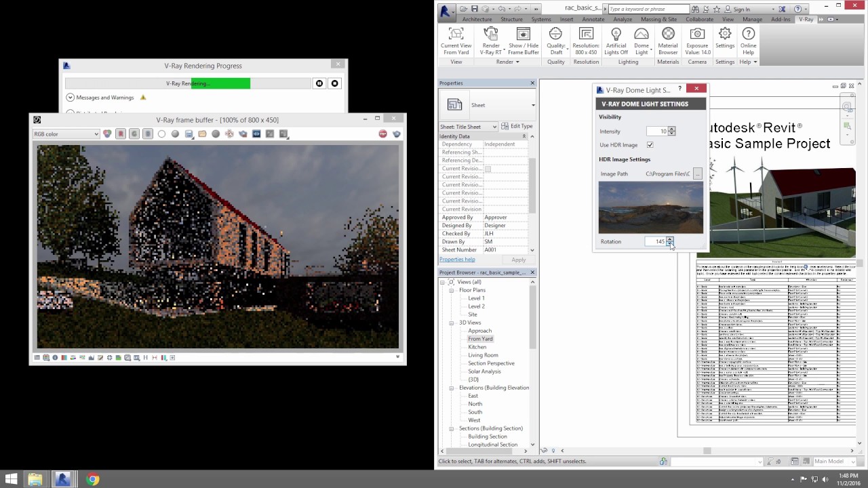The height and width of the screenshot is (488, 868).
Task: Open RGB color channel dropdown
Action: 66,134
